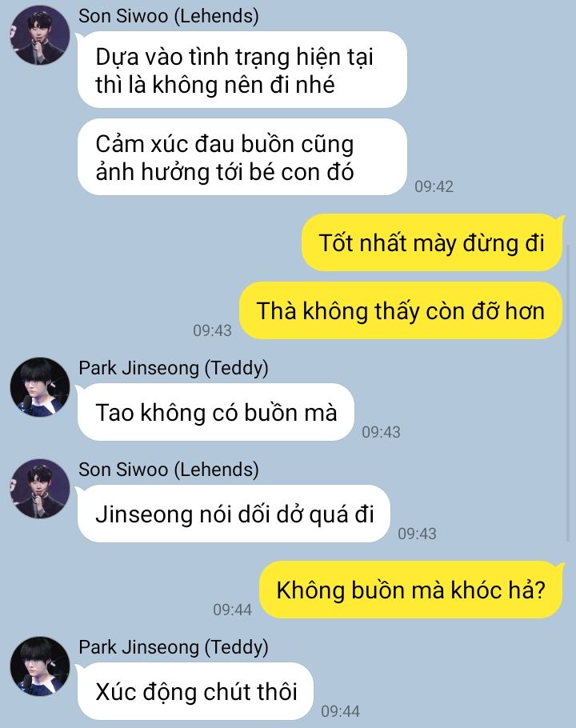
Task: Click the second 'Son Siwoo (Lehends)' sender name
Action: tap(169, 470)
